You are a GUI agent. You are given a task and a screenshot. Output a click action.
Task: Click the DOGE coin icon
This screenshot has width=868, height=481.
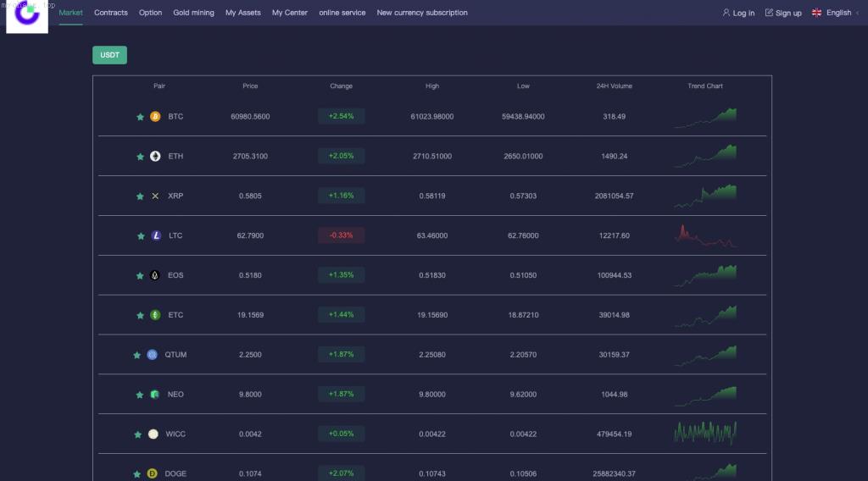(153, 474)
